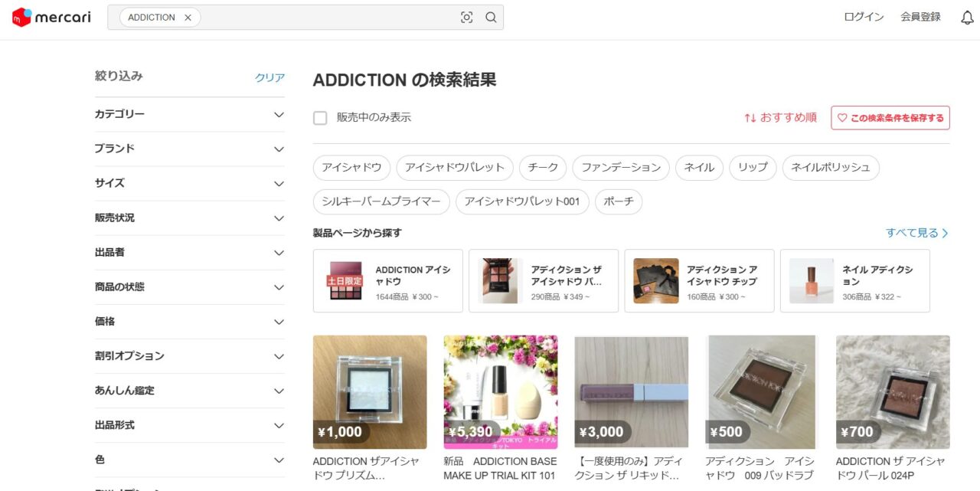Select the アイシャドウパレット chip
The width and height of the screenshot is (980, 491).
coord(455,168)
